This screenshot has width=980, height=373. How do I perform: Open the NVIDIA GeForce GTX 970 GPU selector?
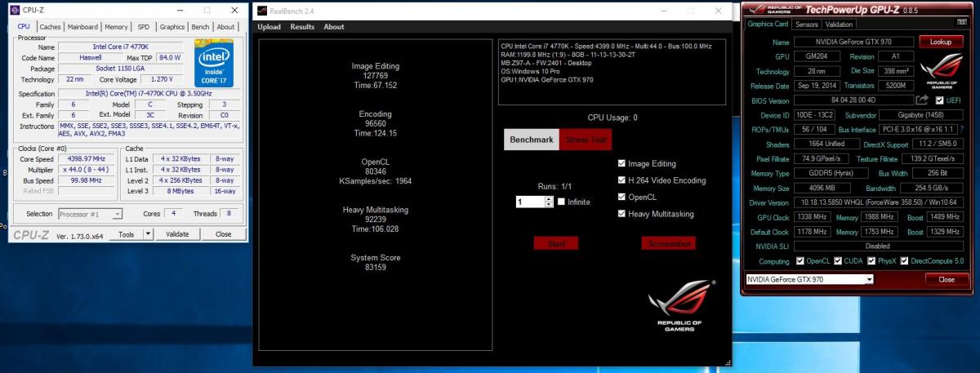pos(809,279)
